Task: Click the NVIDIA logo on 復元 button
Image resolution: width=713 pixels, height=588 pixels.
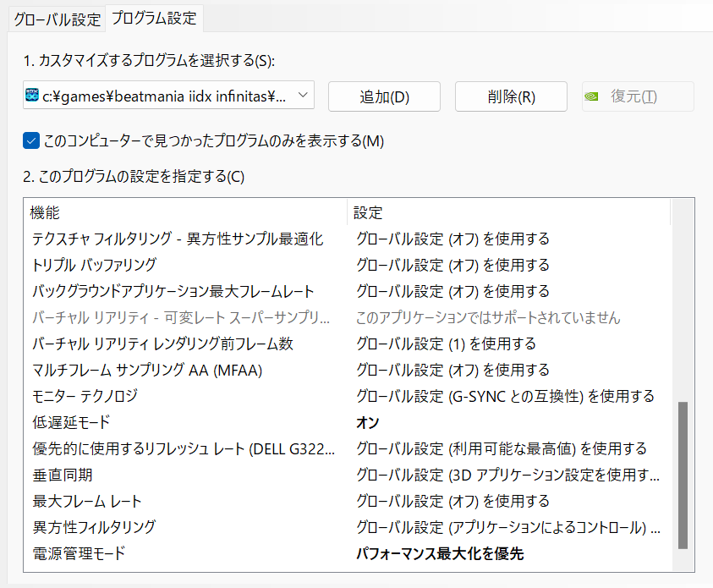Action: click(595, 96)
